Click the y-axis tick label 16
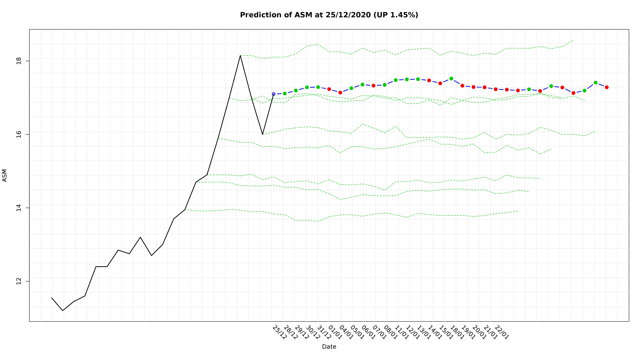 (18, 134)
